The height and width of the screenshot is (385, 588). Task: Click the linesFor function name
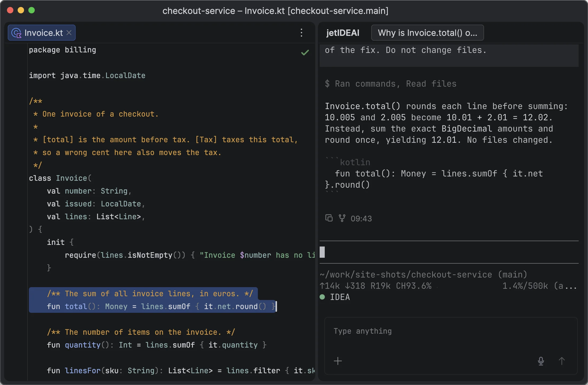[83, 371]
